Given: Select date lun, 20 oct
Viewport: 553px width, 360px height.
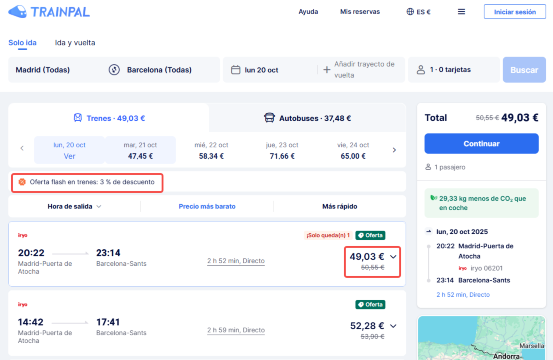Looking at the screenshot, I should (x=69, y=150).
